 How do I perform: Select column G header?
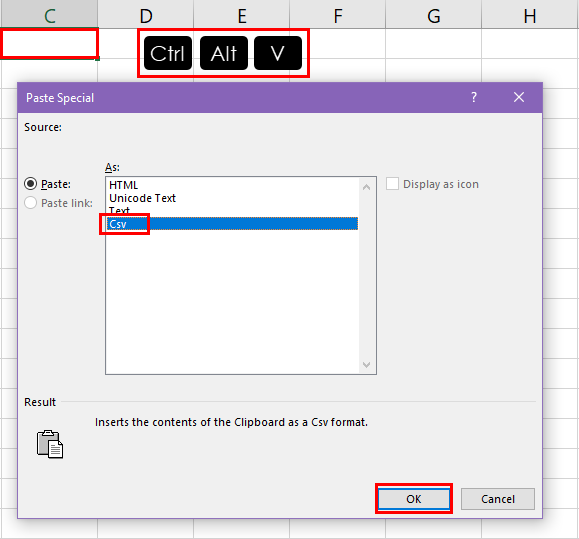click(x=434, y=15)
